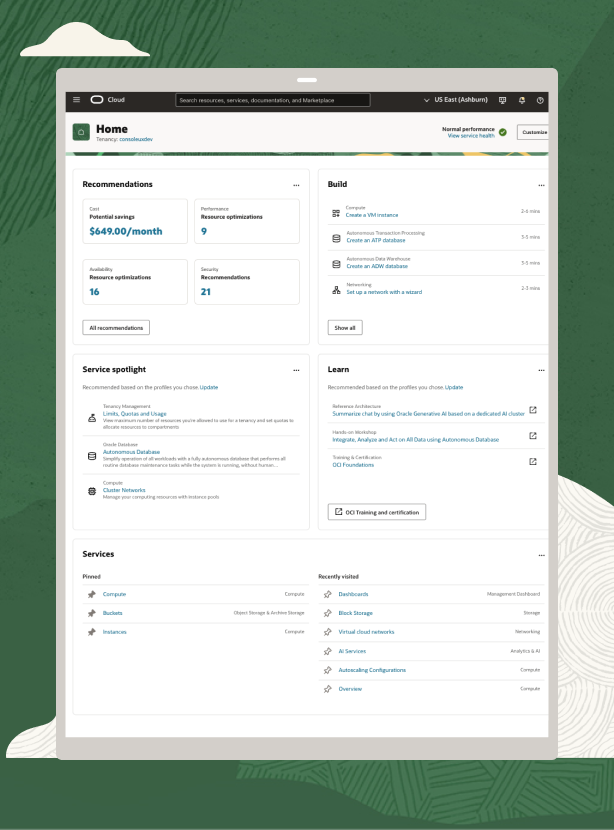Open the Autonomous Database link
Viewport: 614px width, 830px height.
coord(131,452)
